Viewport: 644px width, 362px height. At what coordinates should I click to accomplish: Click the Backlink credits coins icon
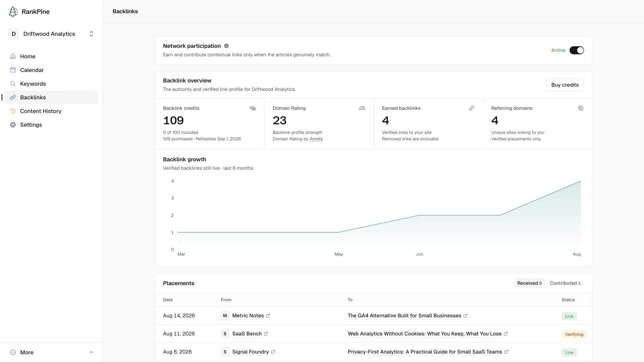click(x=253, y=108)
